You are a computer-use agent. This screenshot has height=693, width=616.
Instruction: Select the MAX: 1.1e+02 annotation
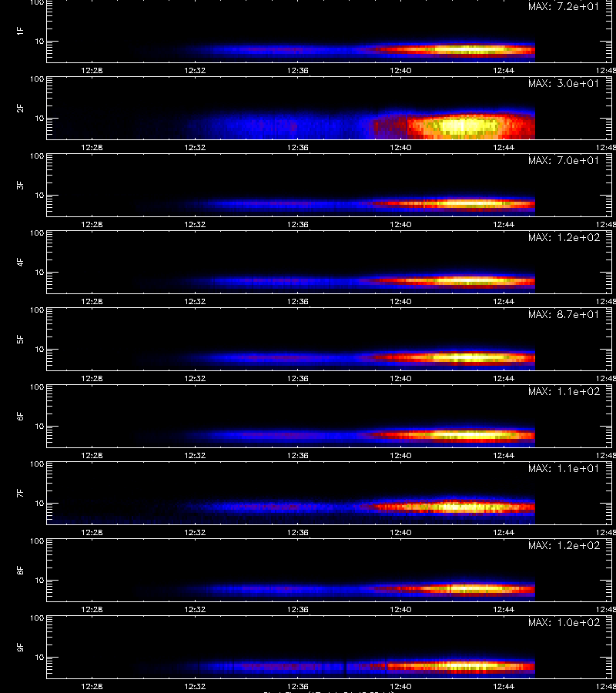click(x=564, y=392)
